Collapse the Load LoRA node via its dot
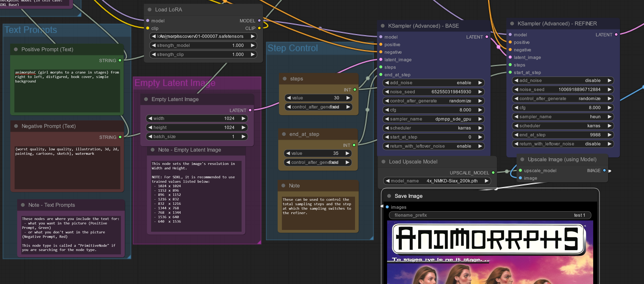The height and width of the screenshot is (284, 644). tap(149, 10)
